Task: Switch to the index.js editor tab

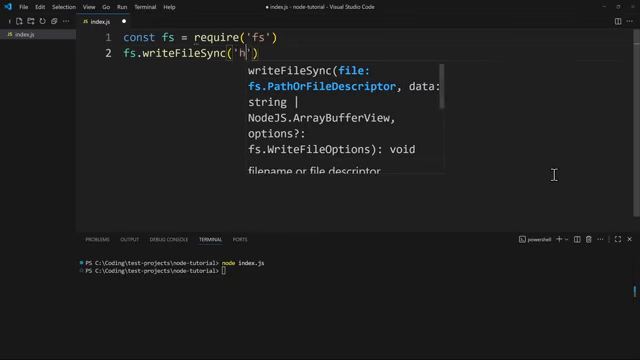Action: point(100,22)
